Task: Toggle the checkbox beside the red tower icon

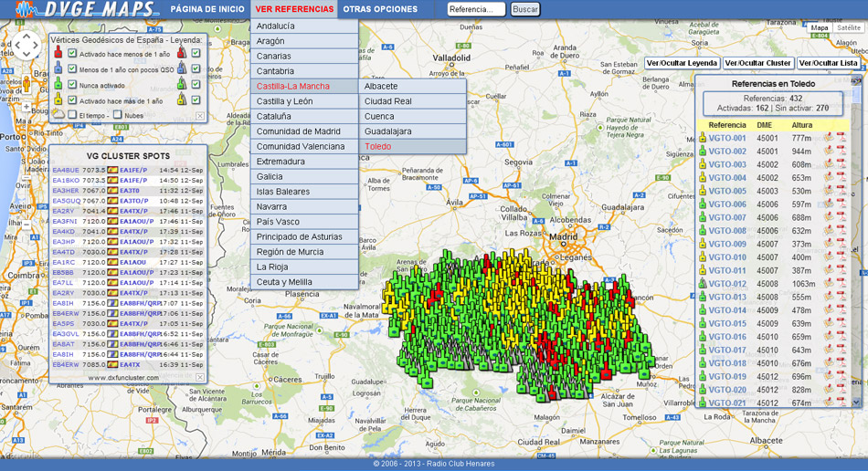Action: 196,53
